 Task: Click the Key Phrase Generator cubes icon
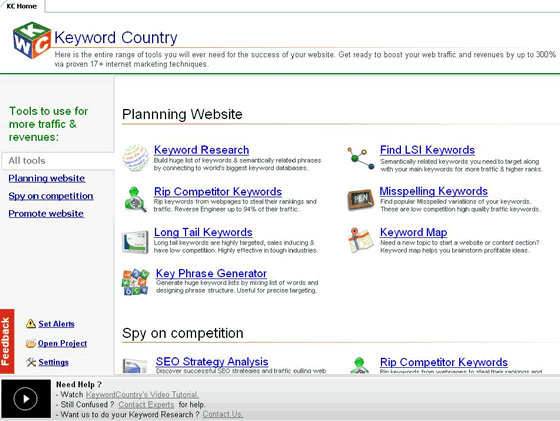(135, 282)
